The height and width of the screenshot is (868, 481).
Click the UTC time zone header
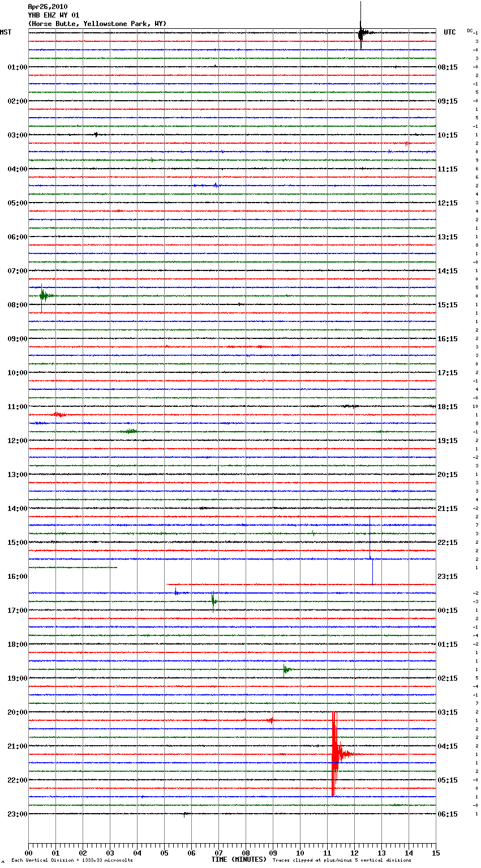click(450, 32)
